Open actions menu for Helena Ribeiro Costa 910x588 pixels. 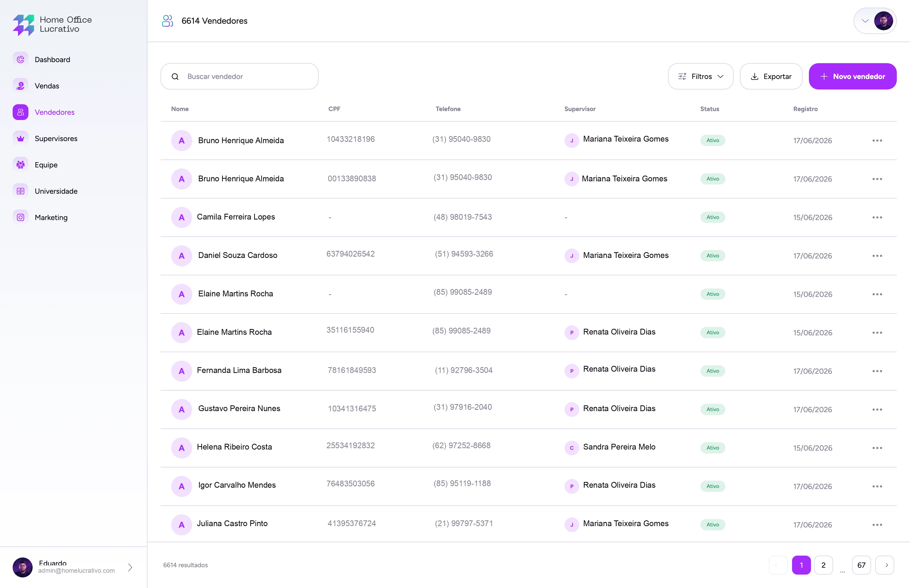(877, 448)
